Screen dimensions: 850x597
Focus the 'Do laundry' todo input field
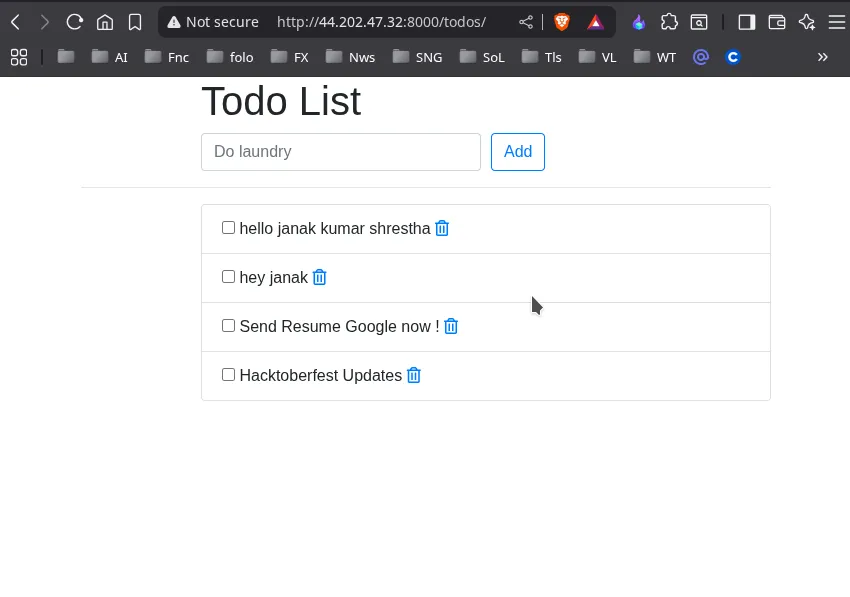pos(341,152)
